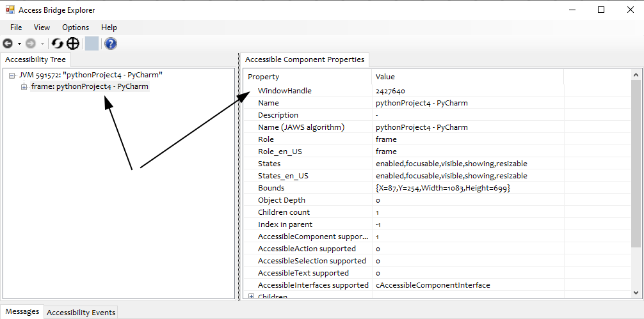Click the Access Bridge Explorer app icon
Screen dimensions: 644x319
click(x=10, y=10)
